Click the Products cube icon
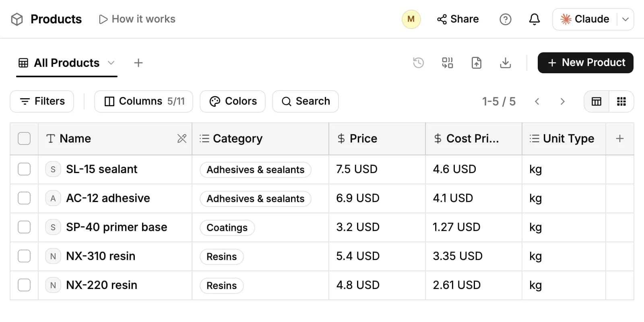Screen dimensions: 644x322 pos(17,19)
